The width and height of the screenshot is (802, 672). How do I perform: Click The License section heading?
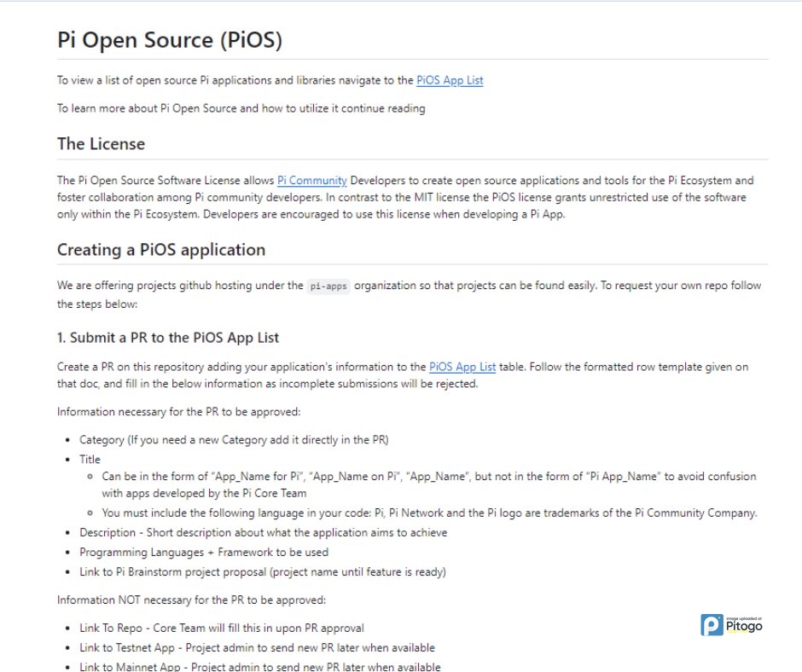(x=101, y=143)
